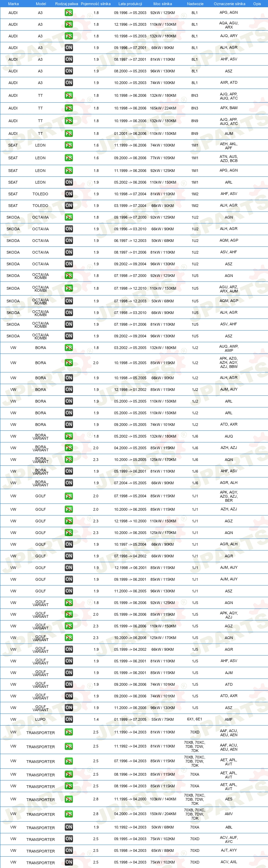Click production years '07.2004 -> 05.2005'

tap(130, 483)
